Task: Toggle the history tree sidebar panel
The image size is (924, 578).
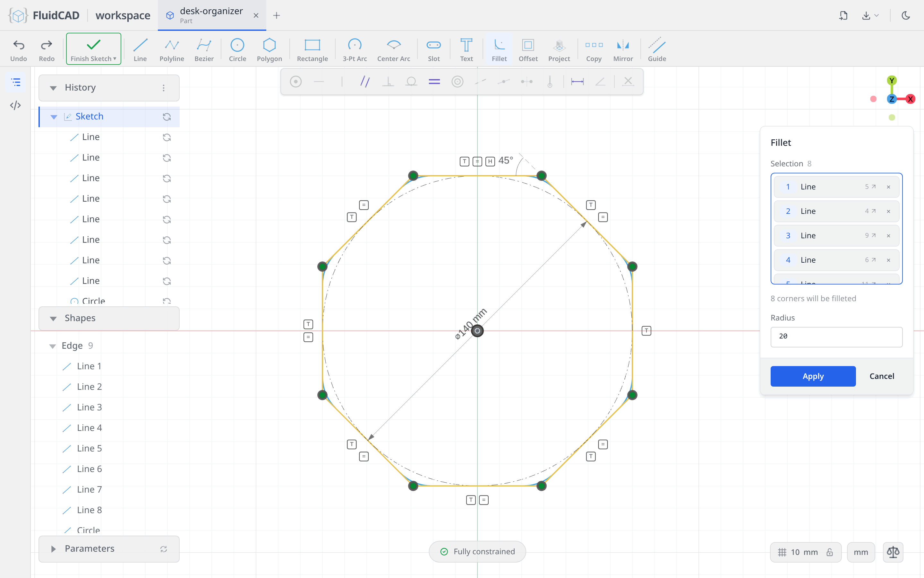Action: pyautogui.click(x=16, y=82)
